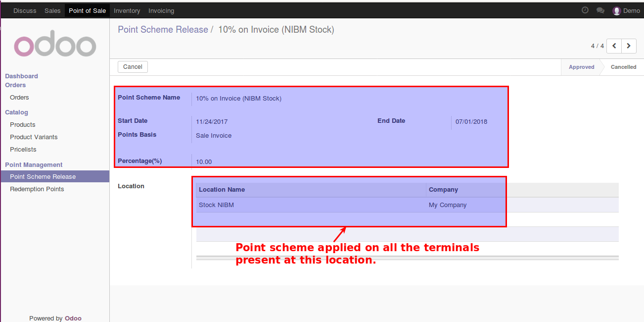Click the Point Management section heading
The height and width of the screenshot is (322, 644).
pyautogui.click(x=34, y=165)
